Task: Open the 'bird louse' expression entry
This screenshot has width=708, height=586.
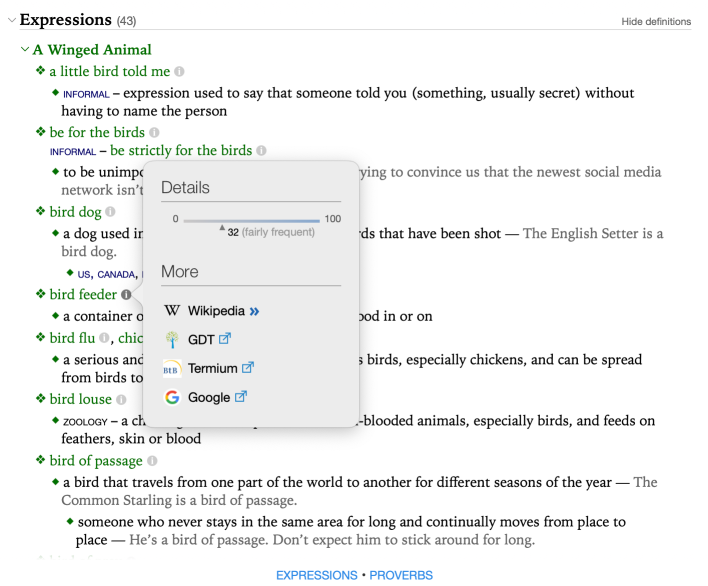Action: pos(81,400)
